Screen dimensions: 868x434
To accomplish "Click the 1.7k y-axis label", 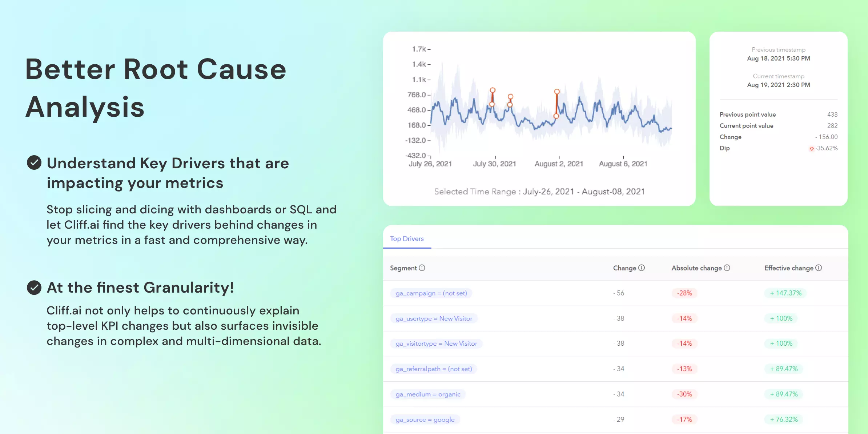I will pos(419,49).
